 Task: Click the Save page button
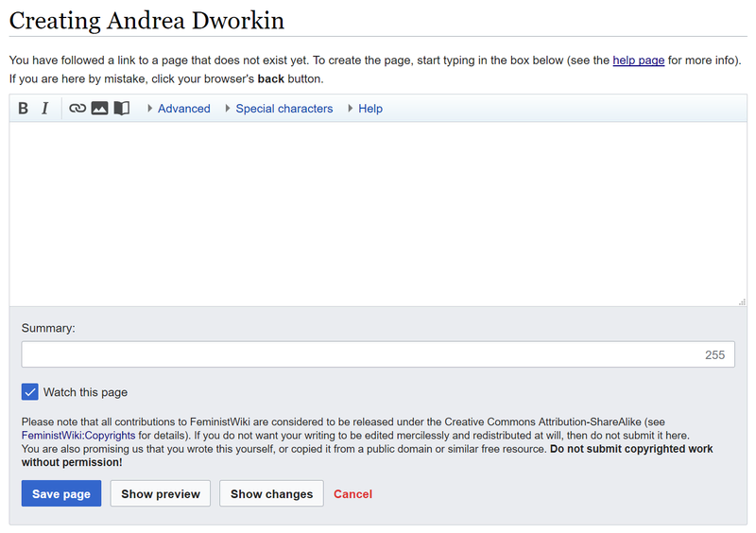pyautogui.click(x=61, y=493)
